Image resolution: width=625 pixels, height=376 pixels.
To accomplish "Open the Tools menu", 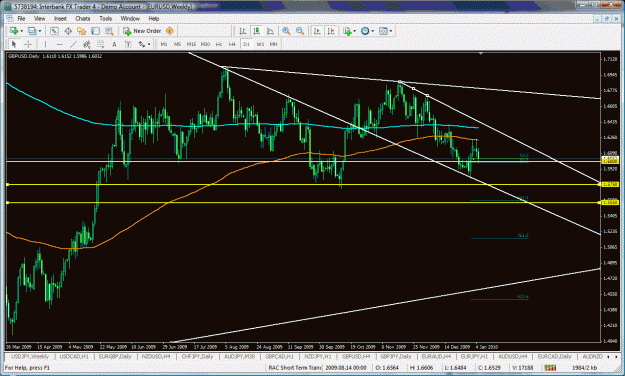I will (x=106, y=19).
